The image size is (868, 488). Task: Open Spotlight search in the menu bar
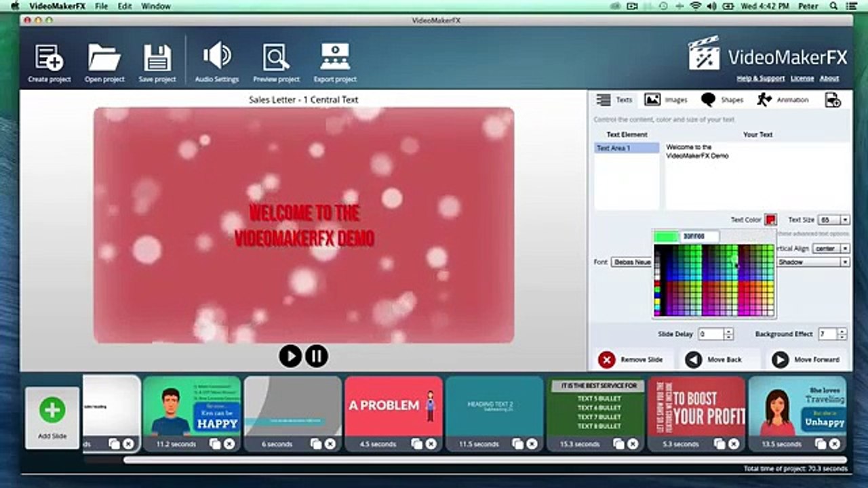pyautogui.click(x=833, y=6)
